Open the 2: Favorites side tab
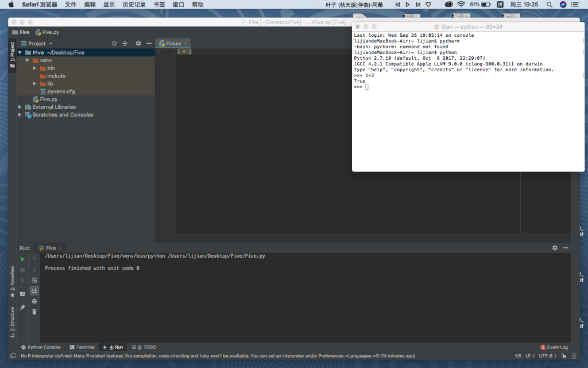The height and width of the screenshot is (368, 588). coord(13,281)
